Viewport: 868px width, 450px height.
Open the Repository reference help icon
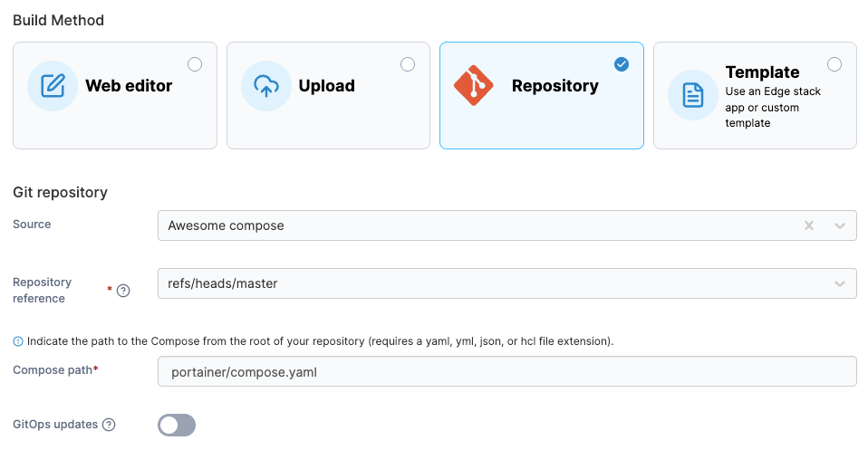coord(123,291)
